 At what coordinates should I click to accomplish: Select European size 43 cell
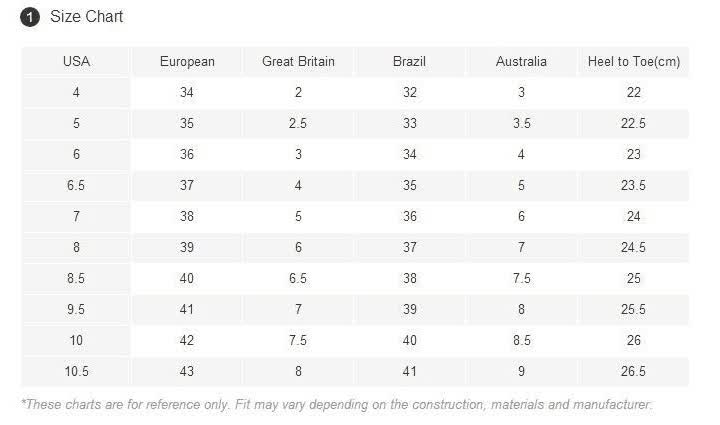coord(187,372)
